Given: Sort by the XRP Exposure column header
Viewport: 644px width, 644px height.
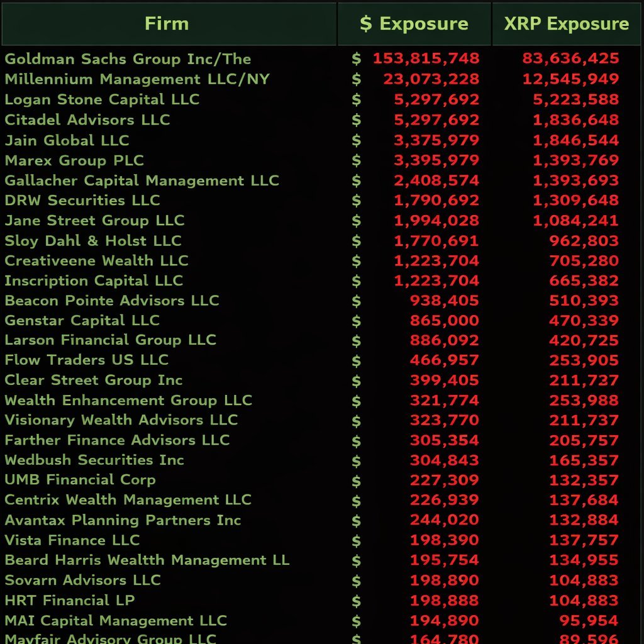Looking at the screenshot, I should point(567,24).
